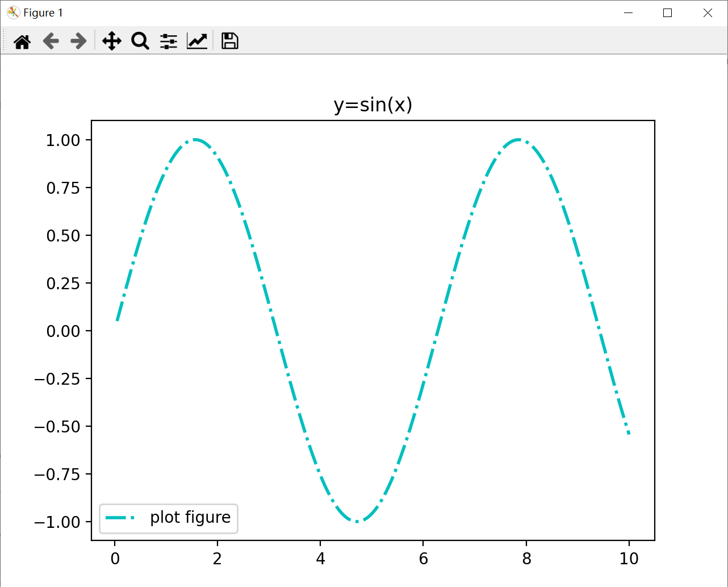Click the x-axis tick label 0

click(115, 559)
